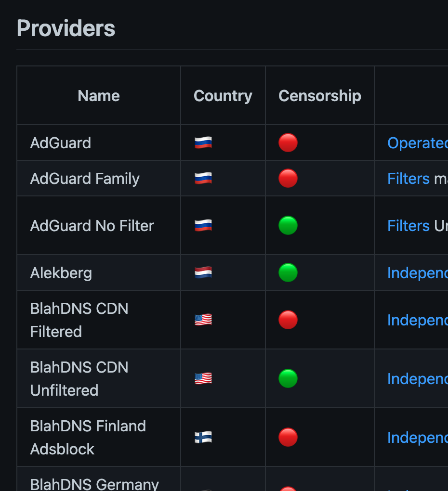Image resolution: width=448 pixels, height=491 pixels.
Task: Click the Finnish flag for BlahDNS Finland Adsblock
Action: (x=202, y=437)
